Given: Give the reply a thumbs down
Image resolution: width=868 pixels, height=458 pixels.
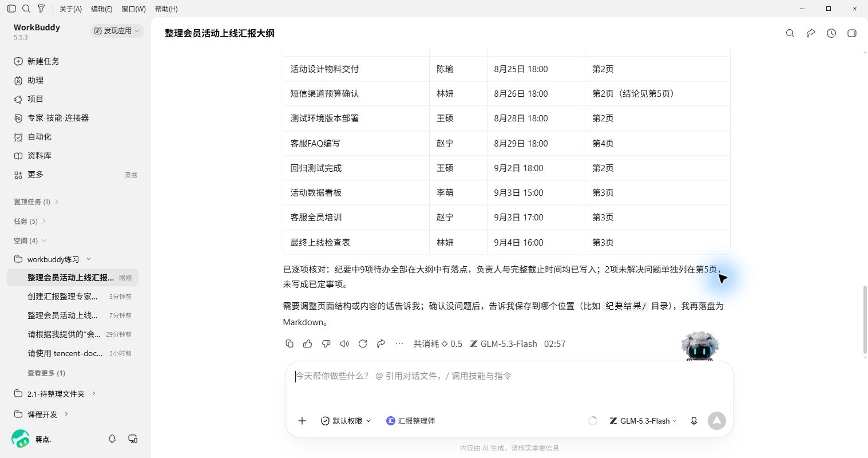Looking at the screenshot, I should 326,343.
